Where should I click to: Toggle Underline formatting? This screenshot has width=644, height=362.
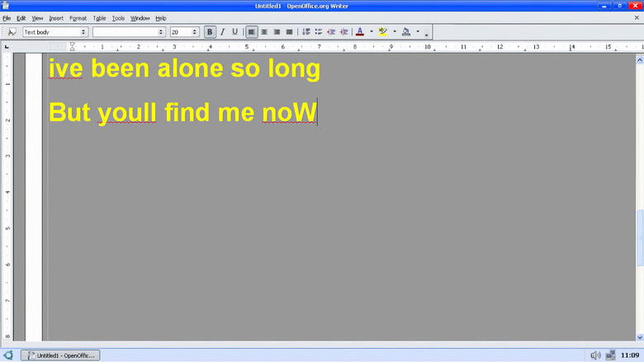(234, 32)
